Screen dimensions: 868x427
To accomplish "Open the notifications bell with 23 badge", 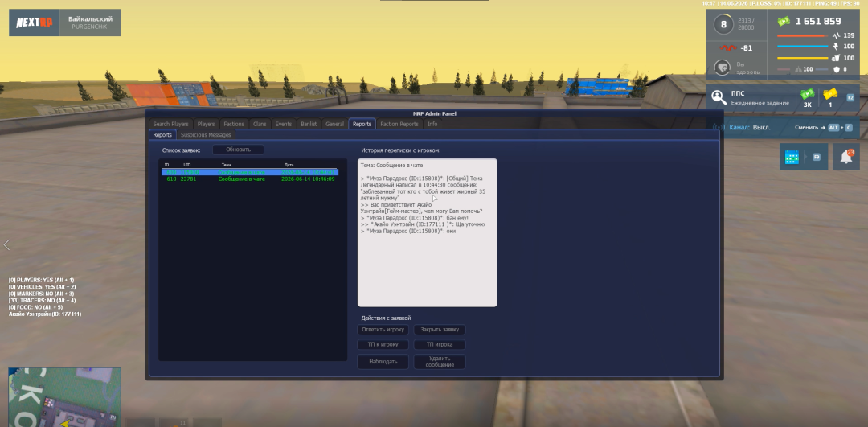I will (846, 157).
